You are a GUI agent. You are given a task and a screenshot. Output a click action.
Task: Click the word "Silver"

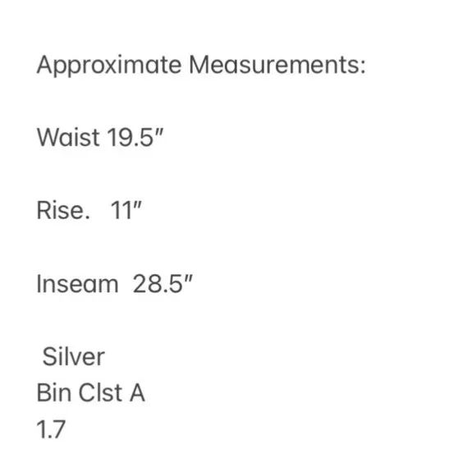tap(74, 357)
